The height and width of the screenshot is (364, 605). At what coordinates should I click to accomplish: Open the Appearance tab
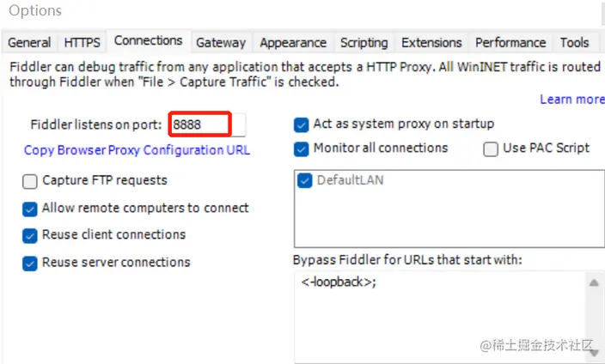[x=293, y=42]
